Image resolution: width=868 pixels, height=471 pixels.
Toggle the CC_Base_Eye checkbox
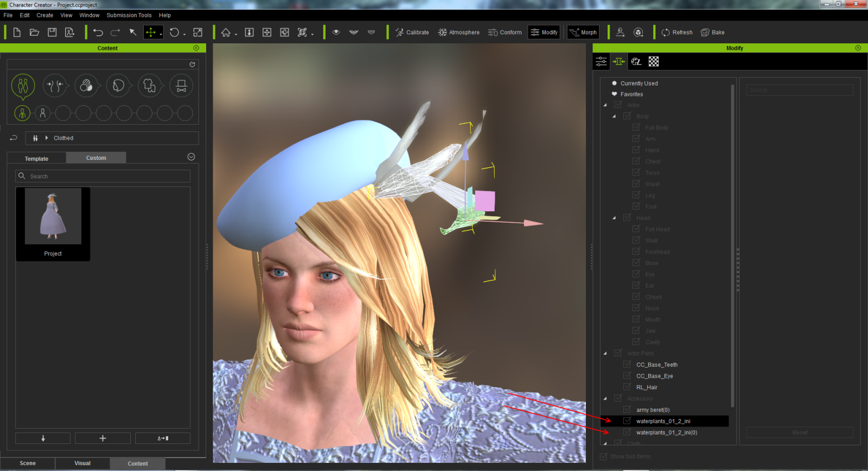coord(627,376)
